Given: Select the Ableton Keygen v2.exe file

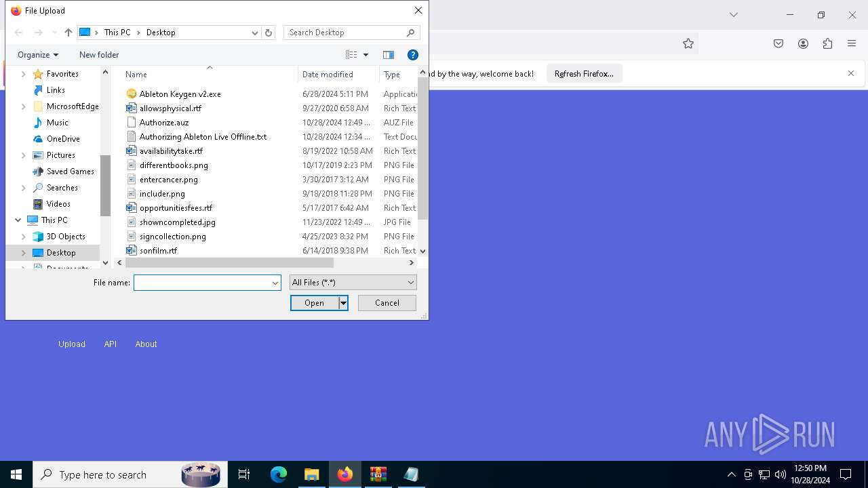Looking at the screenshot, I should (x=180, y=94).
